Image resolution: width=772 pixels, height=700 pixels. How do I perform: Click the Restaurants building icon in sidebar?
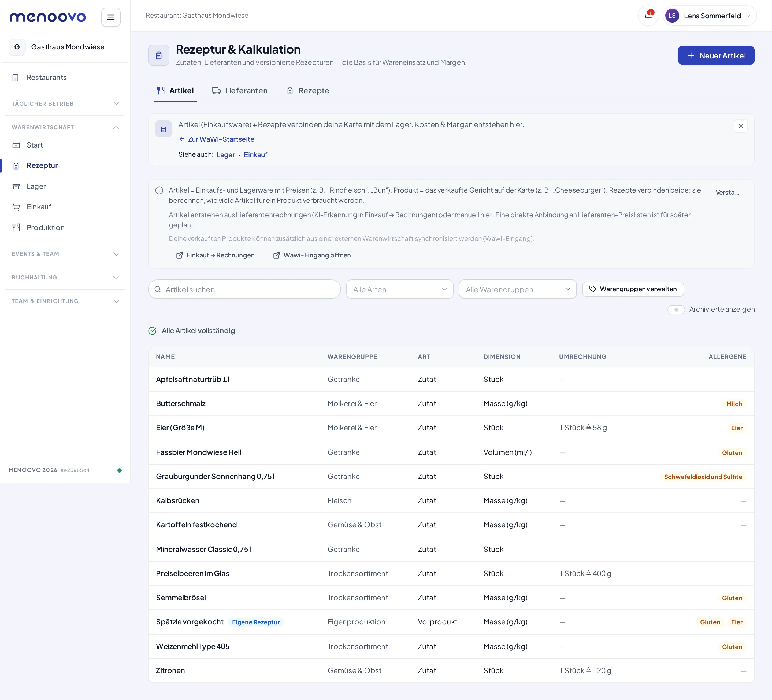coord(16,78)
